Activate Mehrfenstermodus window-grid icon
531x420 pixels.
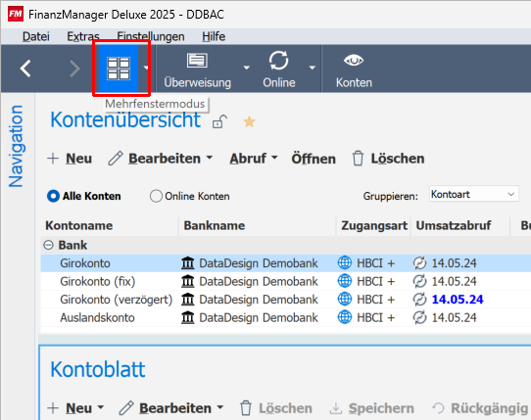click(119, 69)
